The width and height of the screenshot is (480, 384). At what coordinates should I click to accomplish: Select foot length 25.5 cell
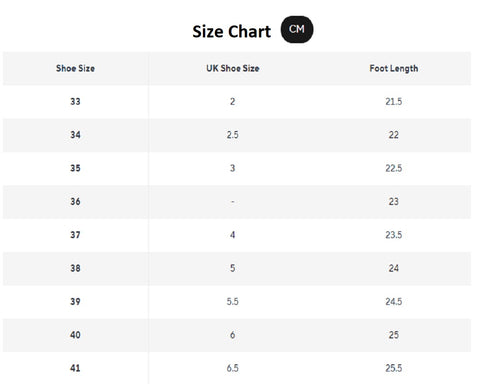394,368
